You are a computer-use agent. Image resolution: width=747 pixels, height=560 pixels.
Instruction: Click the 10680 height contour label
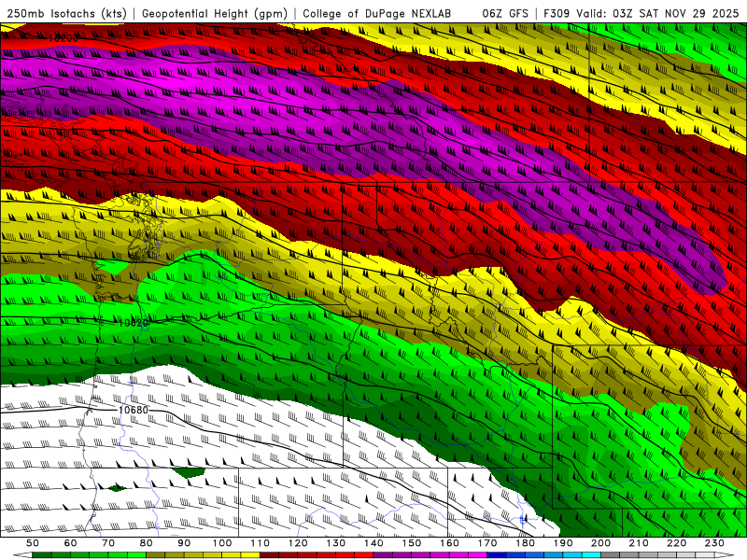click(134, 410)
